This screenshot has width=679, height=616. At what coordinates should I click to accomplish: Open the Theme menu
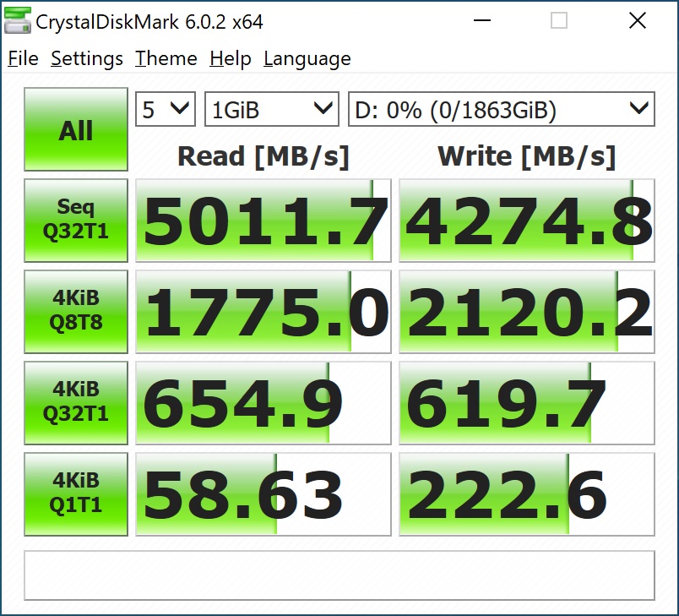(x=166, y=58)
